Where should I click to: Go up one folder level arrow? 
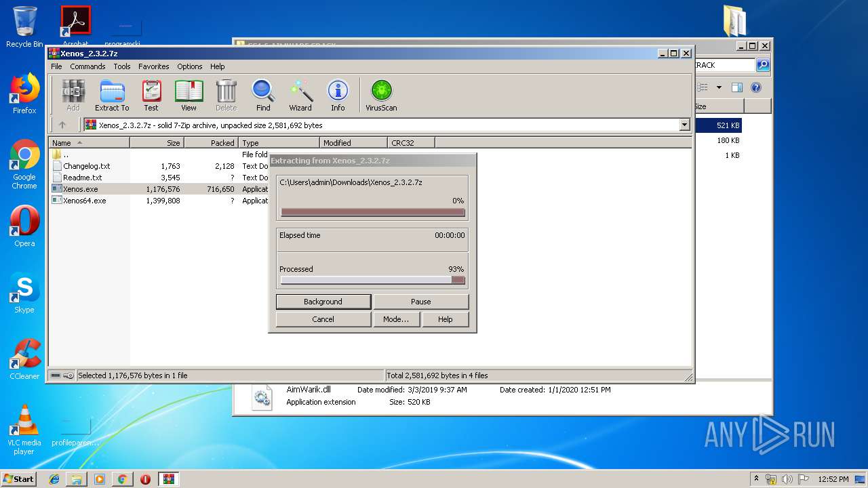click(x=62, y=125)
